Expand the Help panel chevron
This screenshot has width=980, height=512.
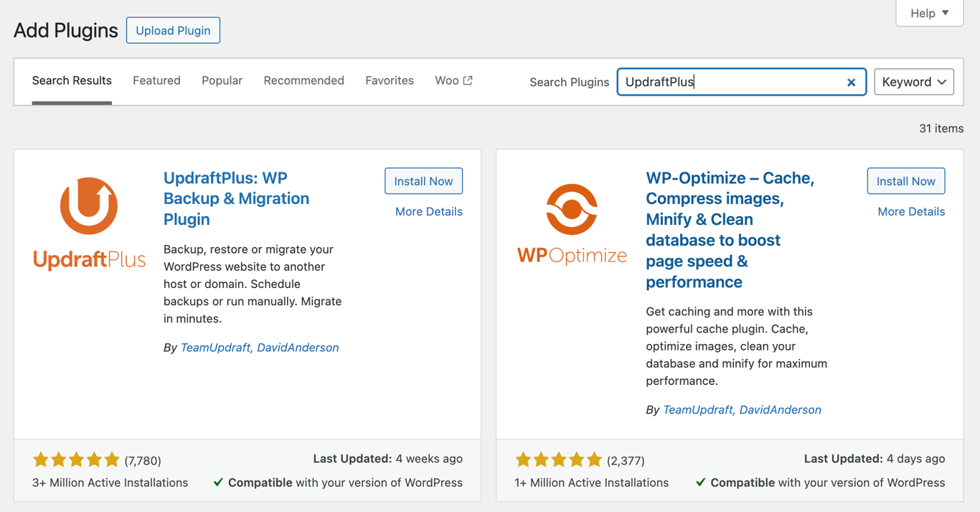(x=944, y=13)
